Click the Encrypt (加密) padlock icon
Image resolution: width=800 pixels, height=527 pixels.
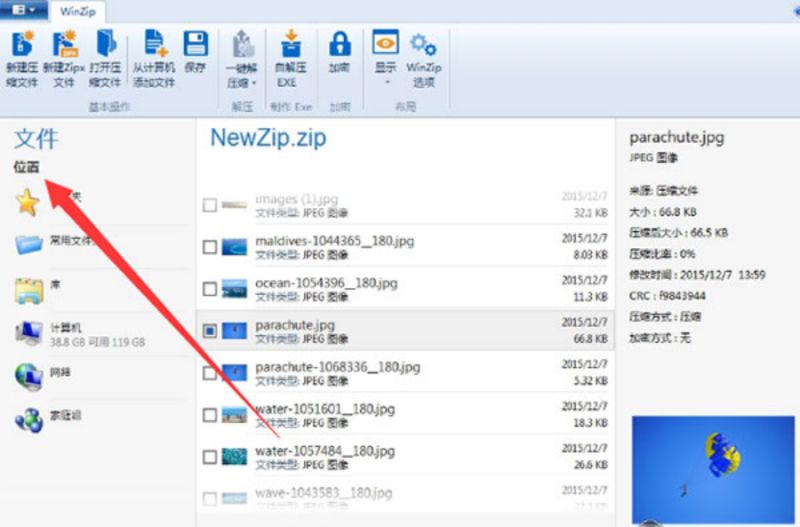click(x=340, y=44)
